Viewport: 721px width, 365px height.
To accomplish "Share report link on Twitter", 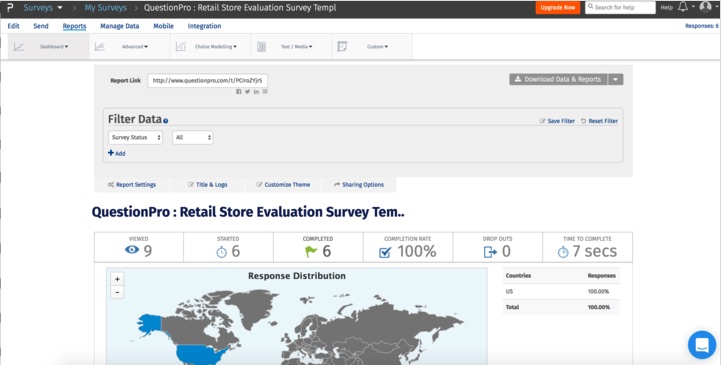I will (247, 91).
